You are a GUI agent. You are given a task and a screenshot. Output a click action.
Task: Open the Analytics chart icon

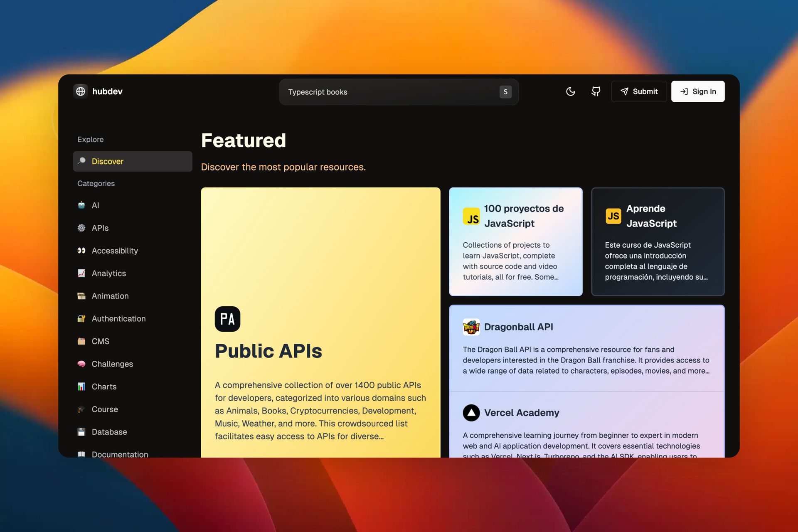[x=81, y=273]
